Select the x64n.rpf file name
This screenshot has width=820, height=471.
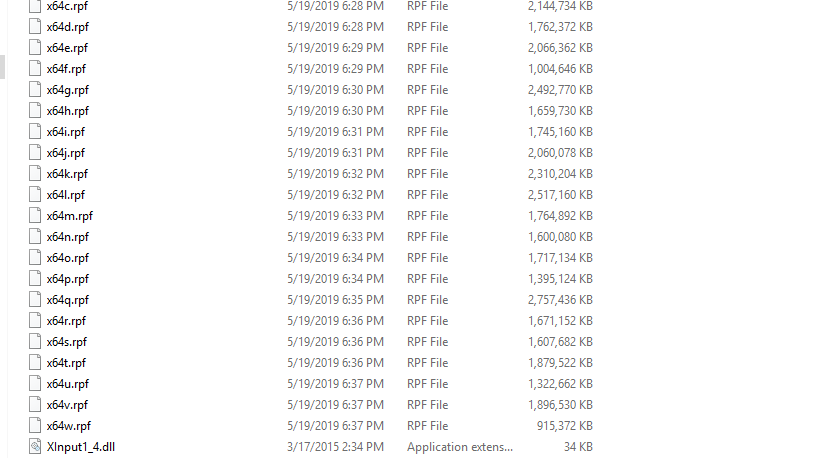(x=67, y=237)
